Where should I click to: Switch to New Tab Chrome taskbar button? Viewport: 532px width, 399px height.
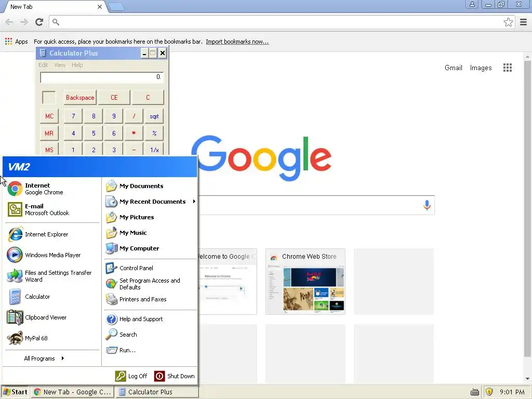[x=73, y=392]
